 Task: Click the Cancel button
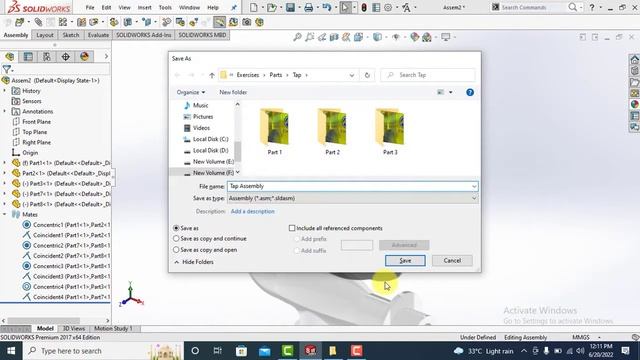coord(452,260)
